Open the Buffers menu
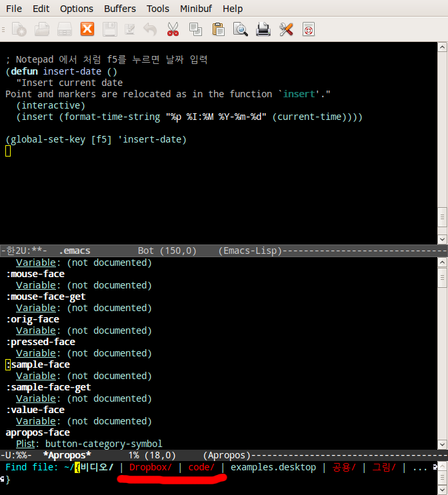Viewport: 448px width, 495px height. click(x=120, y=9)
